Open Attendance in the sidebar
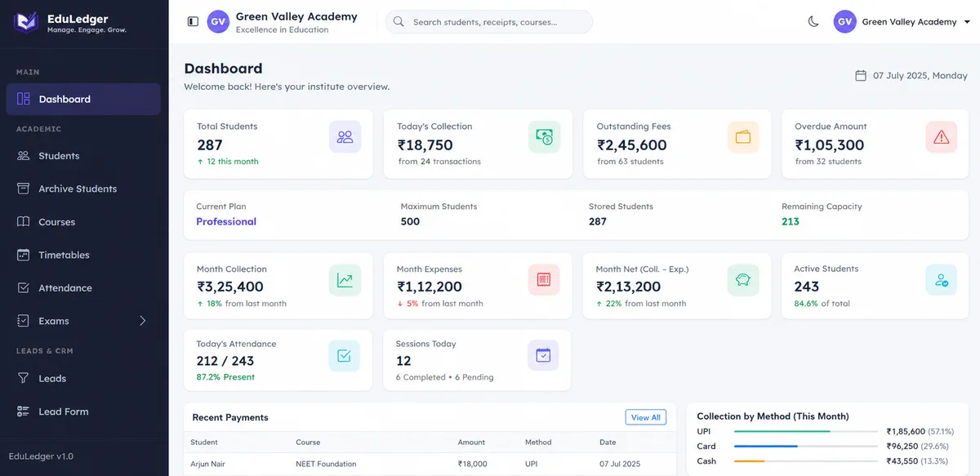Image resolution: width=980 pixels, height=476 pixels. point(83,288)
